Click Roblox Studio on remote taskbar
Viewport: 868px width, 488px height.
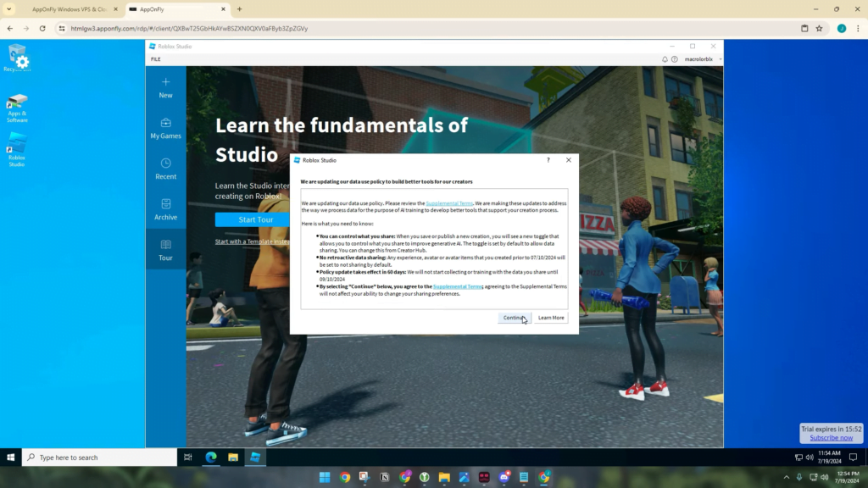point(255,457)
